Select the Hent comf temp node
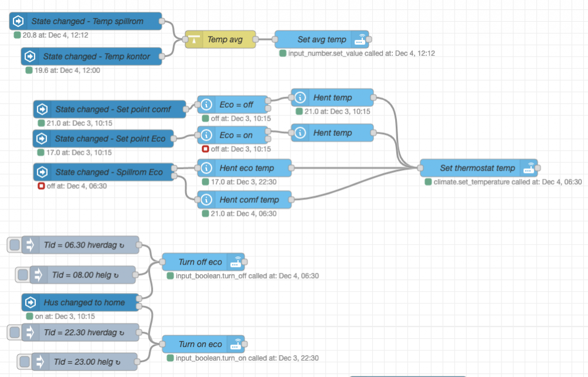Image resolution: width=588 pixels, height=377 pixels. click(x=248, y=200)
